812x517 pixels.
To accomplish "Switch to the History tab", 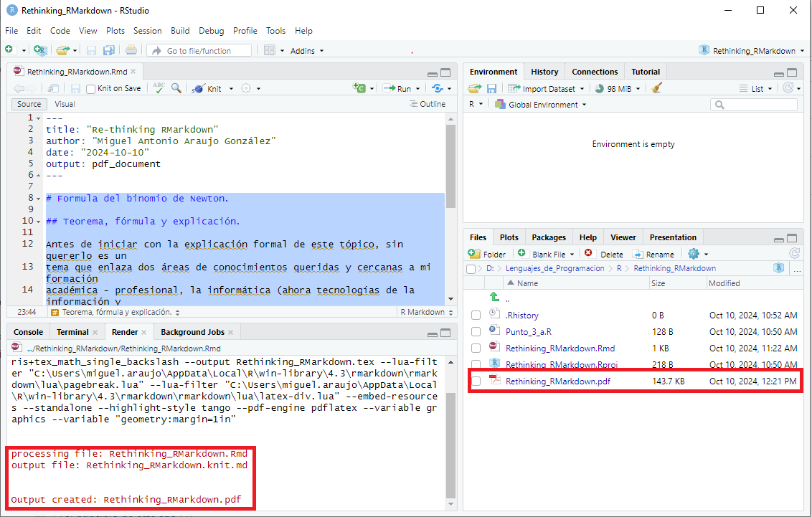I will click(544, 72).
